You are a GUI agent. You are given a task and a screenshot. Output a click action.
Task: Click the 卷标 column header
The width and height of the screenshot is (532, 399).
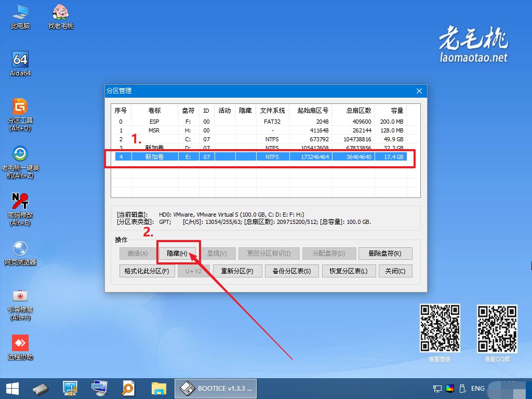(154, 111)
